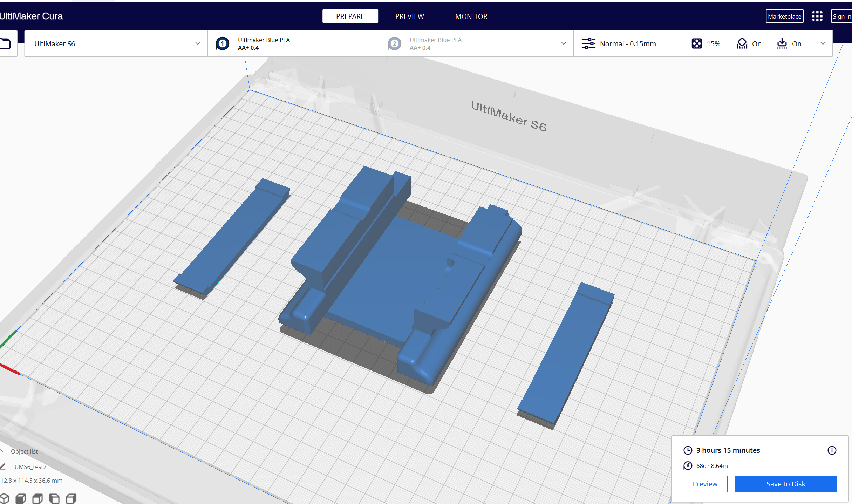Select the top view cube icon
The height and width of the screenshot is (504, 852).
tap(38, 498)
